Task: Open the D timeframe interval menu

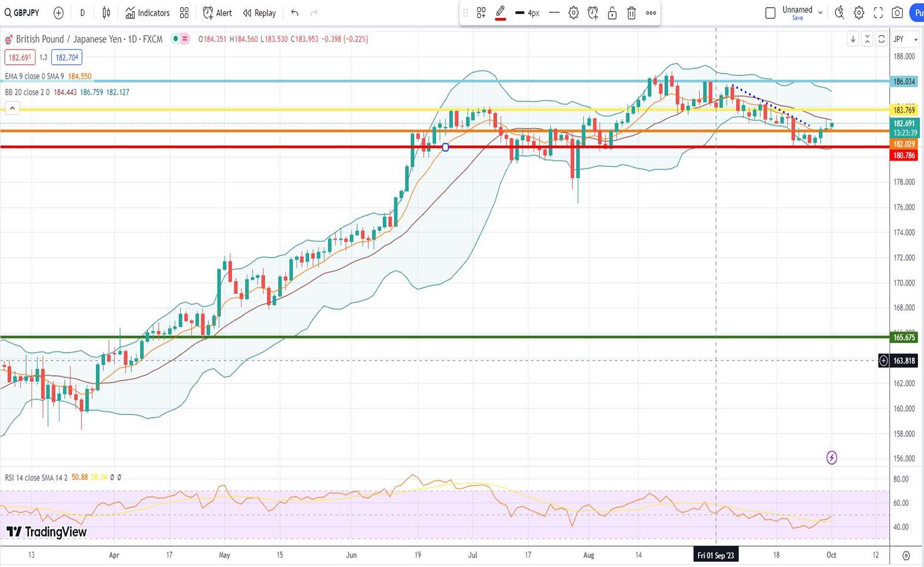Action: (82, 12)
